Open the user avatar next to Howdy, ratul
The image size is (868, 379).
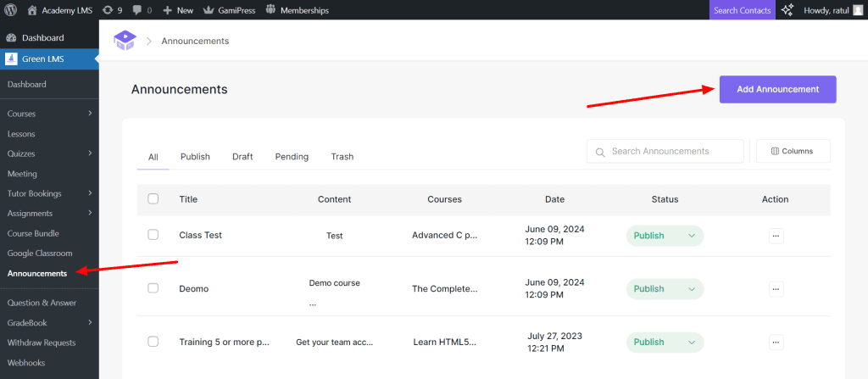point(858,10)
